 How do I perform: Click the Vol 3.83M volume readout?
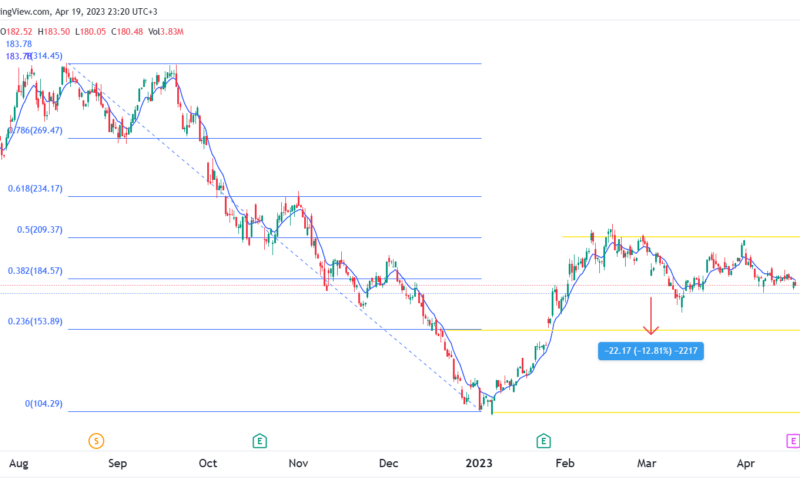pyautogui.click(x=166, y=32)
